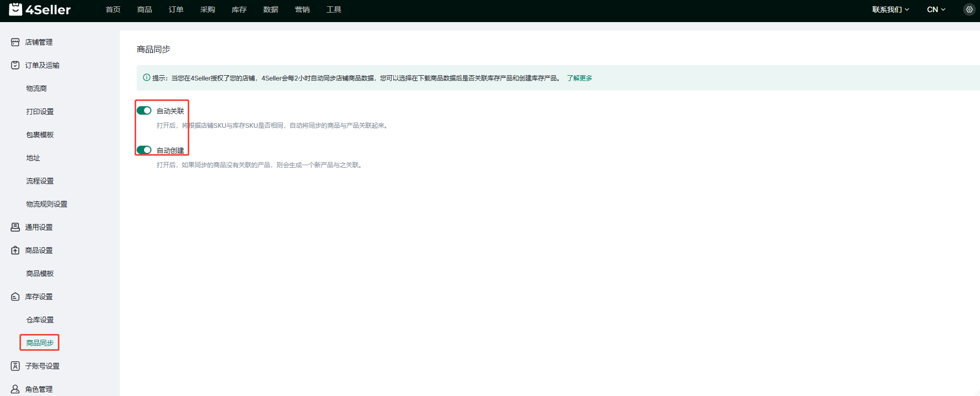
Task: Open the settings gear icon in top bar
Action: click(969, 9)
